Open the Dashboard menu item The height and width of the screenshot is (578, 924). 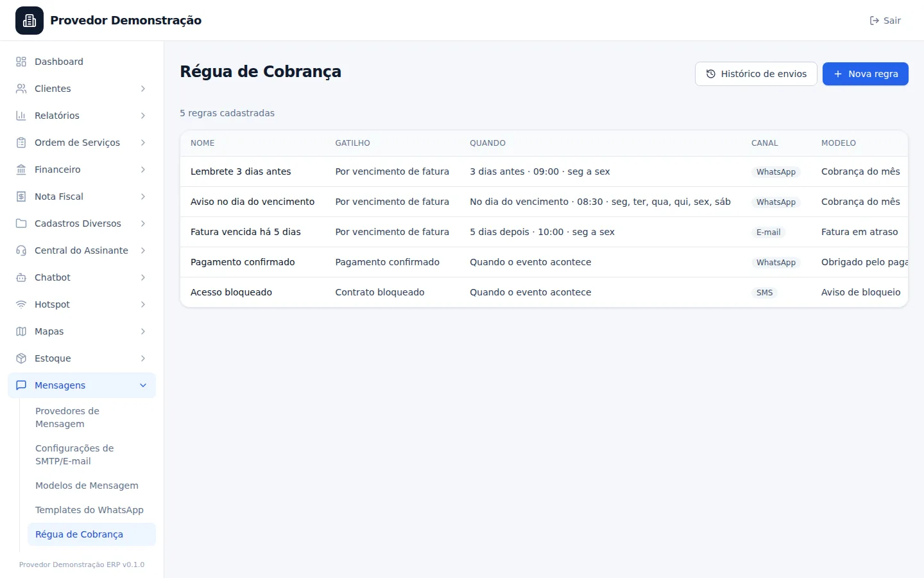tap(81, 62)
